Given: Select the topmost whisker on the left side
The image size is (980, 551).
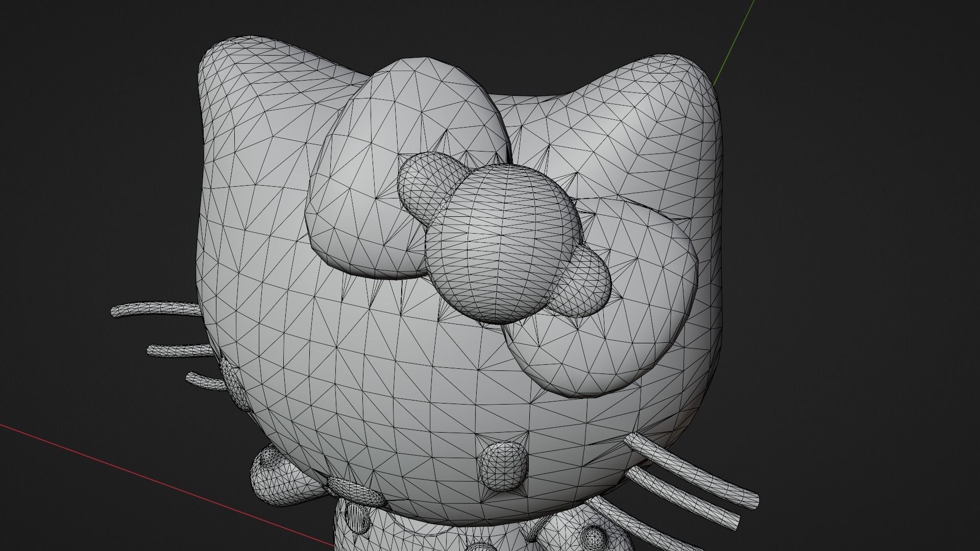Looking at the screenshot, I should pos(156,309).
